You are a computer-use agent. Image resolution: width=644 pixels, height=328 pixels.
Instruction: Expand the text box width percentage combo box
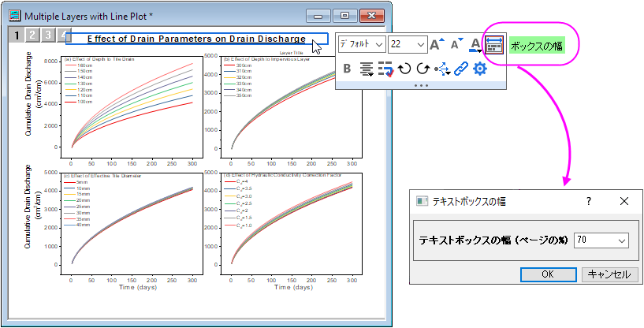pos(601,240)
